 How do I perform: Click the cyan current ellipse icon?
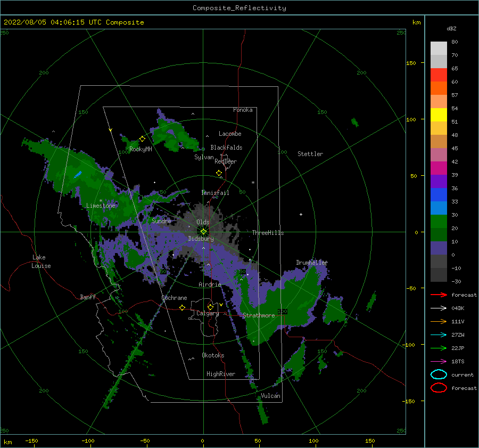coord(439,374)
